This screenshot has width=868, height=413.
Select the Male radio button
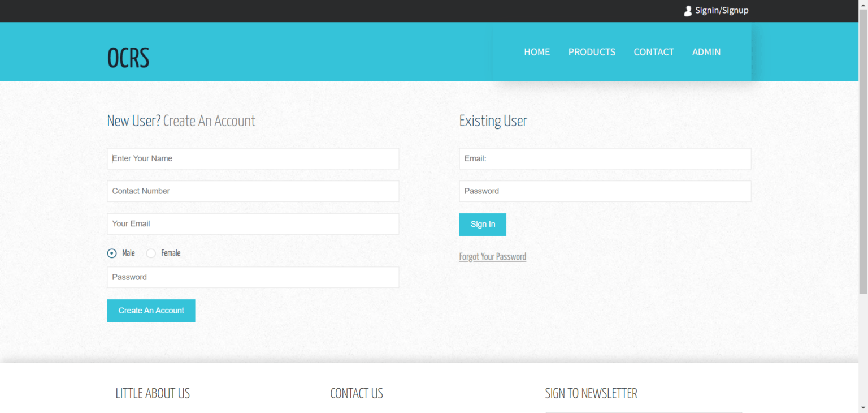coord(112,253)
